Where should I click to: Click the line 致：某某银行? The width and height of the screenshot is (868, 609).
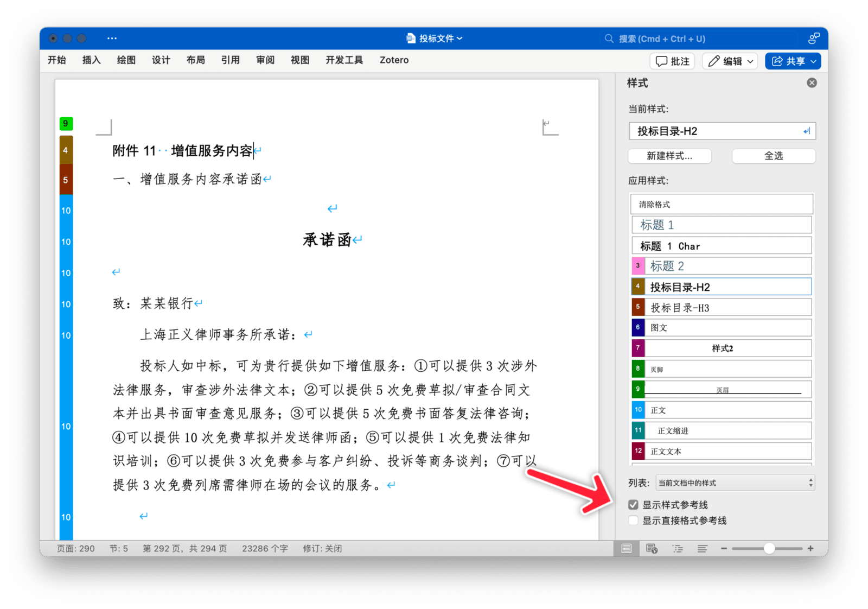click(153, 303)
